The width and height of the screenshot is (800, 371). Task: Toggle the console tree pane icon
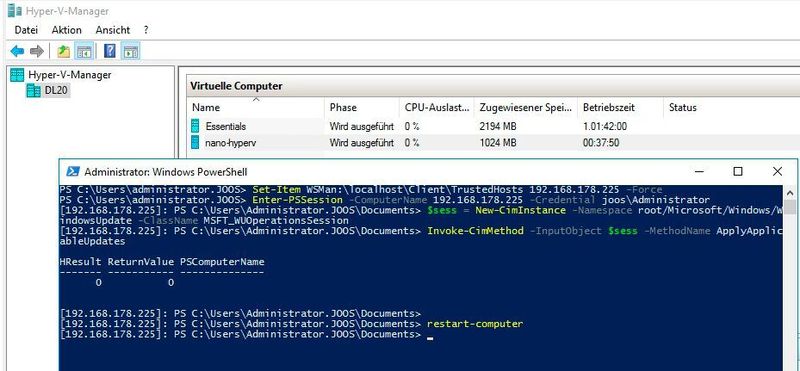pyautogui.click(x=84, y=51)
